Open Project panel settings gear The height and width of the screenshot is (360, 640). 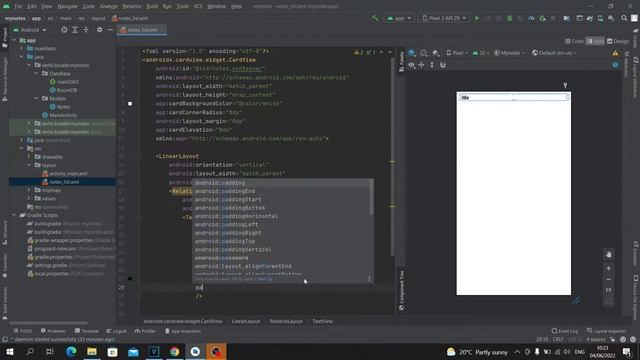(100, 30)
